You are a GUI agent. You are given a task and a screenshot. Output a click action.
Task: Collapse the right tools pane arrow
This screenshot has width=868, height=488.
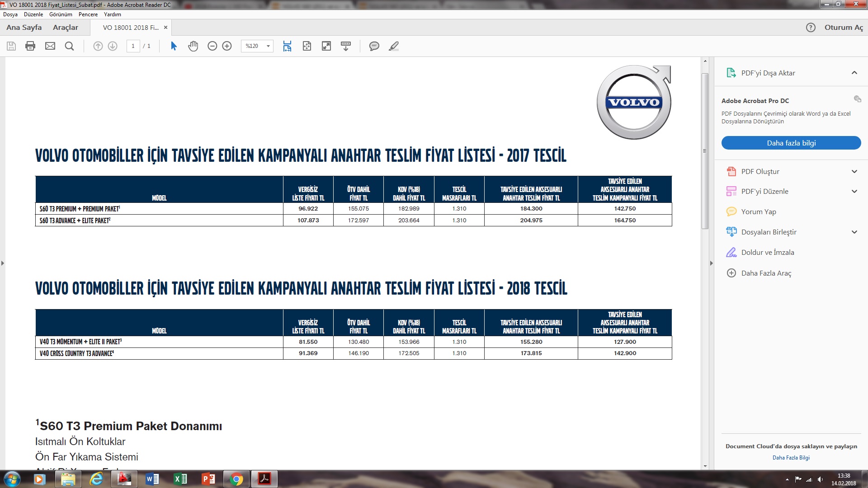click(x=711, y=263)
